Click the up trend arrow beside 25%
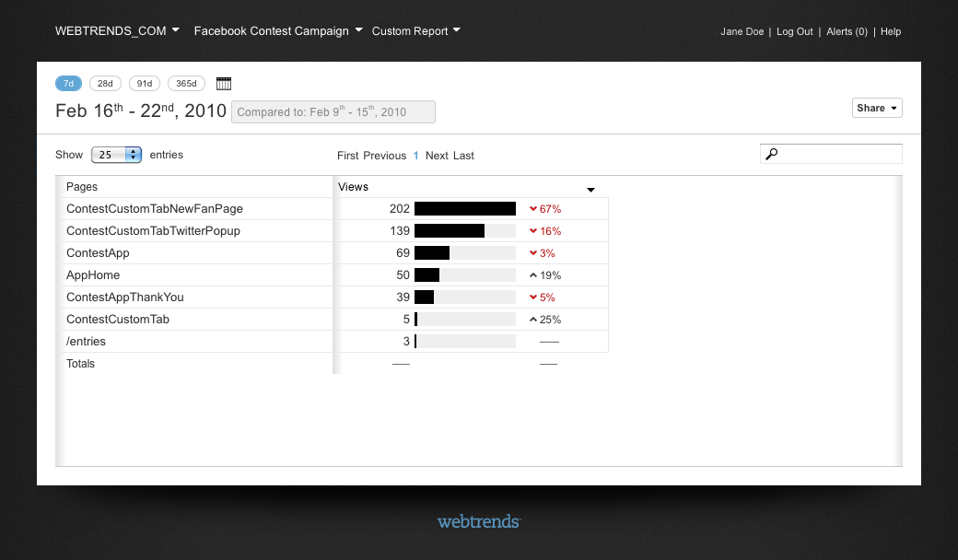Viewport: 958px width, 560px height. (x=532, y=320)
